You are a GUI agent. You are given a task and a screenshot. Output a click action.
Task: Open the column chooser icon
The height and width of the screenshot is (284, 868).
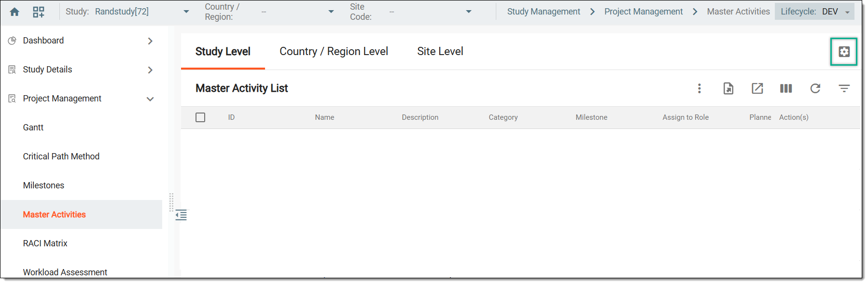coord(786,88)
